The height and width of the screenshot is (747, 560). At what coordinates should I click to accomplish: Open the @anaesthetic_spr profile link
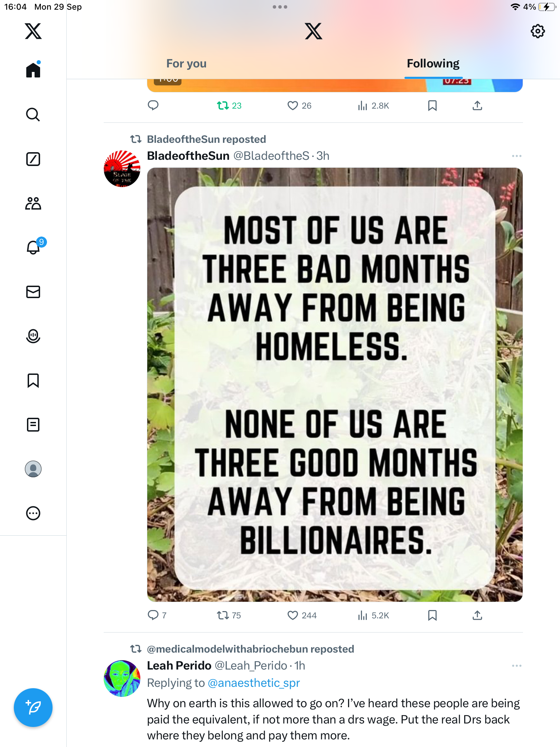click(x=254, y=683)
